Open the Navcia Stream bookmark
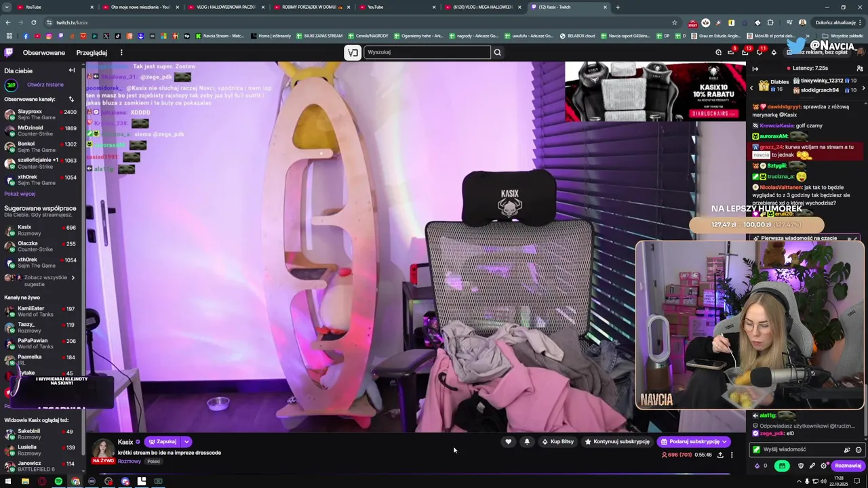 [x=219, y=36]
